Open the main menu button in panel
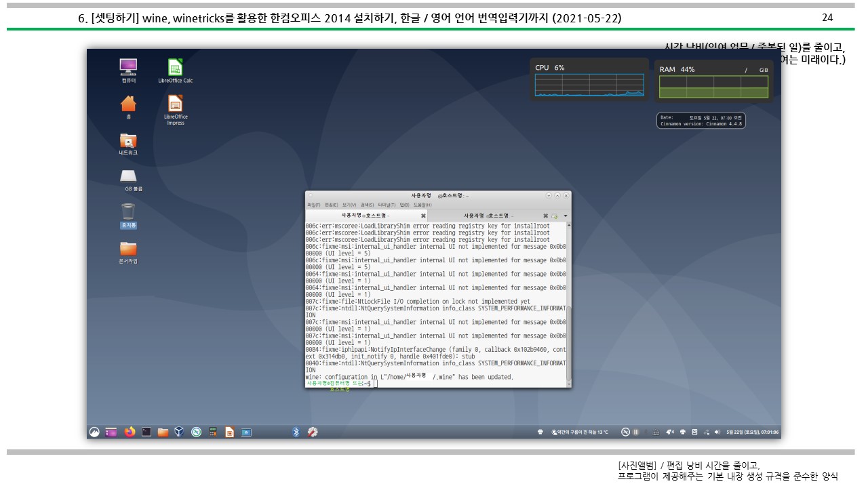Screen dimensions: 868x488 pyautogui.click(x=94, y=432)
